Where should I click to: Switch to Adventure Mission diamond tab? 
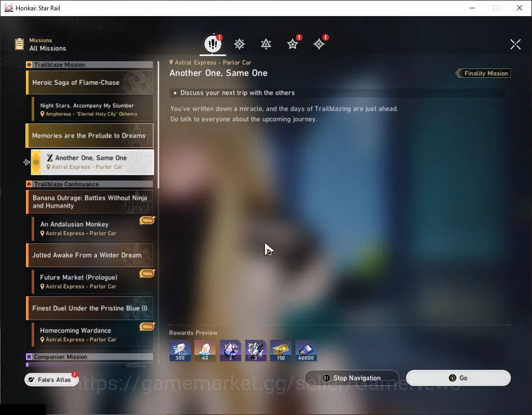(x=319, y=44)
